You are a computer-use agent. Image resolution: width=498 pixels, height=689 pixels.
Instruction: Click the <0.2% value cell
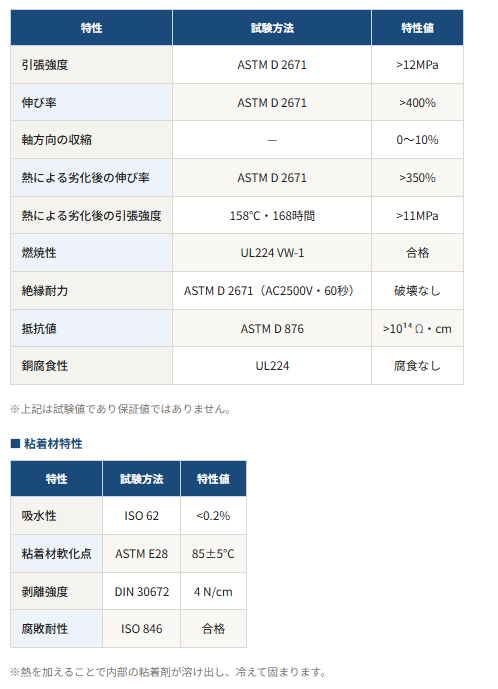pos(213,515)
